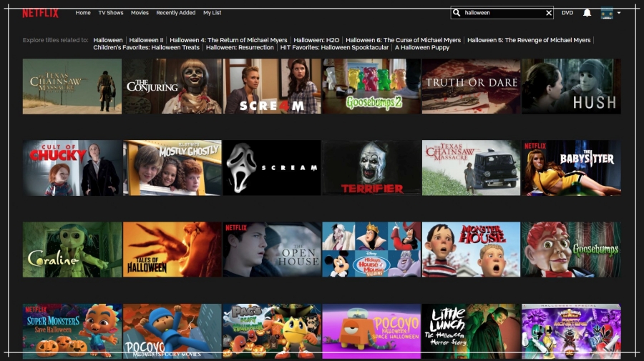Open Mickey's House of Mouse Villains thumbnail
644x361 pixels.
tap(371, 249)
